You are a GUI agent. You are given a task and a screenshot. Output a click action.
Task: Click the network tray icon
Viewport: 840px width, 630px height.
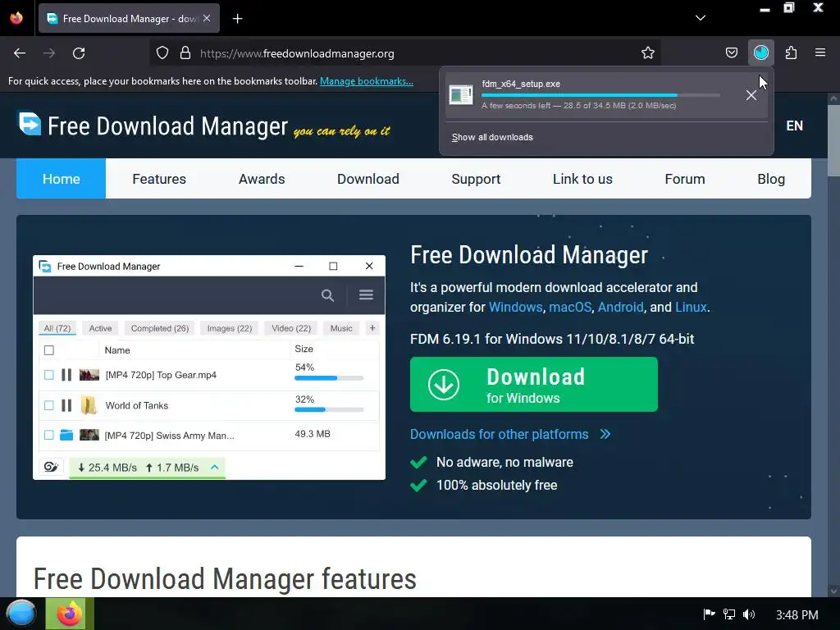(729, 614)
